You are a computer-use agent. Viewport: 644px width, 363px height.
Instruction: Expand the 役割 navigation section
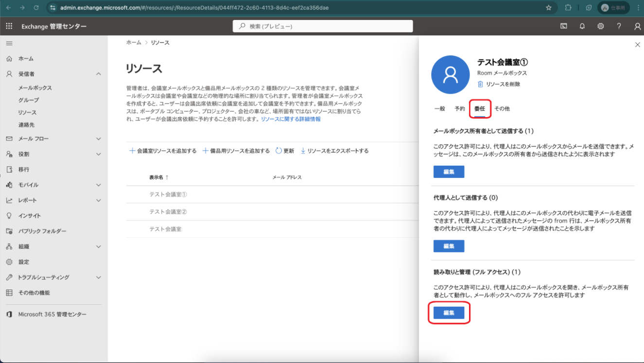[x=99, y=154]
